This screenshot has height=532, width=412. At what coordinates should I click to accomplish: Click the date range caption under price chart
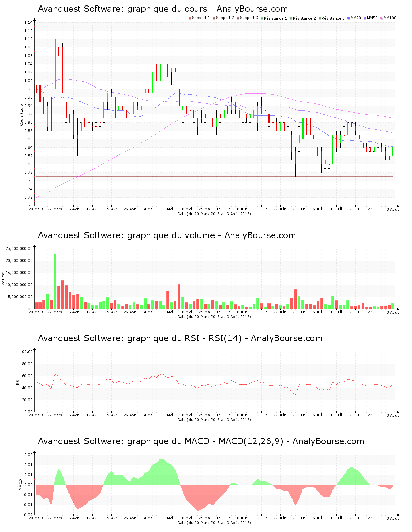tap(214, 214)
